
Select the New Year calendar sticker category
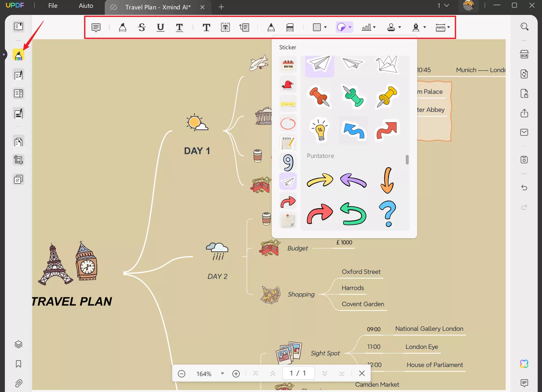(288, 65)
